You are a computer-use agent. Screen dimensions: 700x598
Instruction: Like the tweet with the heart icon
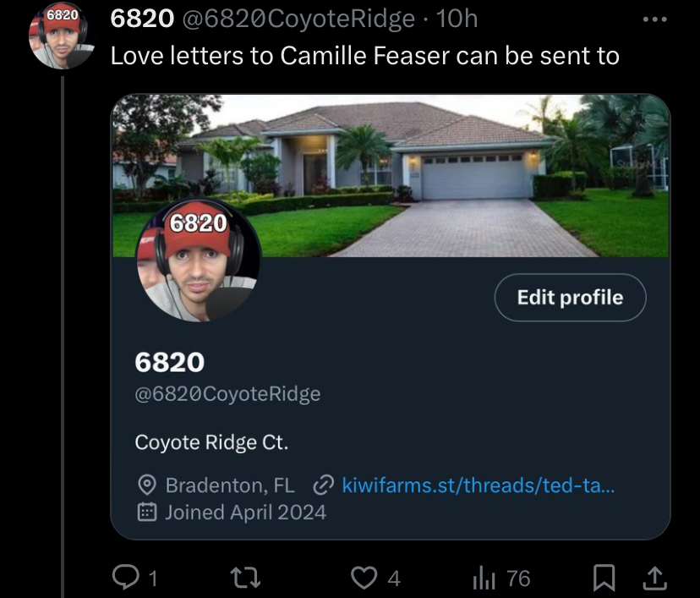pos(364,578)
